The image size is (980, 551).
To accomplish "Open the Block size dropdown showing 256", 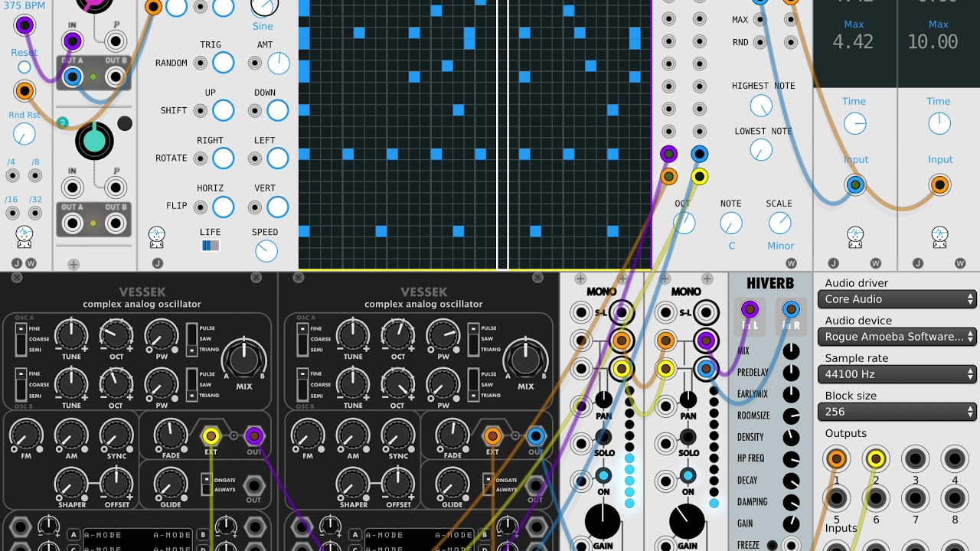I will coord(899,412).
